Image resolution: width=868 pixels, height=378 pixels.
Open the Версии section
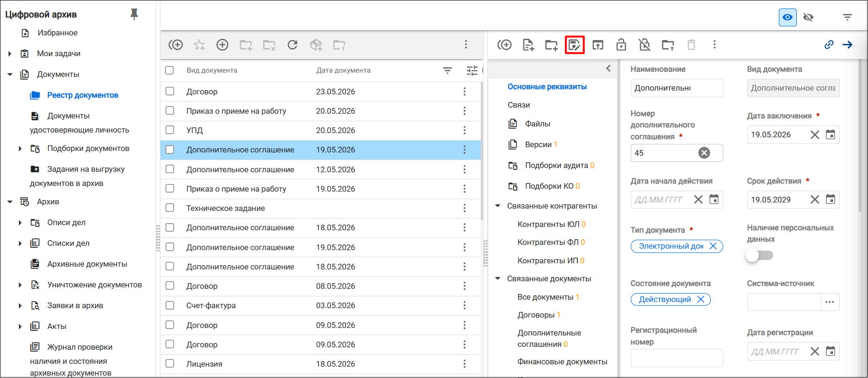coord(538,144)
